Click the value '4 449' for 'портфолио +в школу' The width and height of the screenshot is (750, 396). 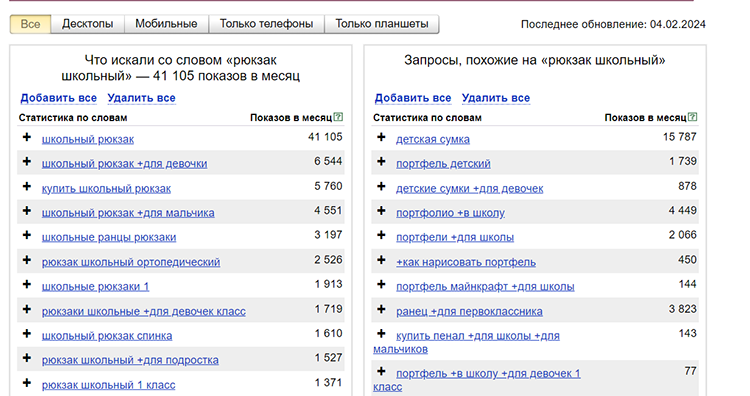tap(683, 210)
